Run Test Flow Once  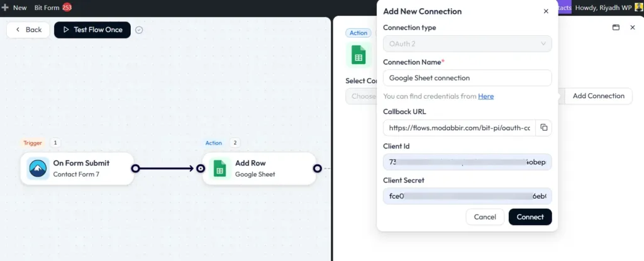(x=92, y=30)
